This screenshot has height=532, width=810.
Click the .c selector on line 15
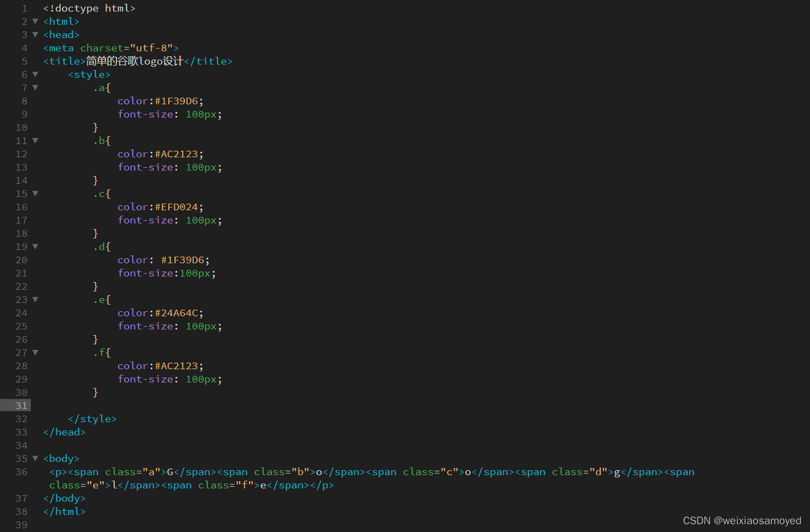click(99, 194)
